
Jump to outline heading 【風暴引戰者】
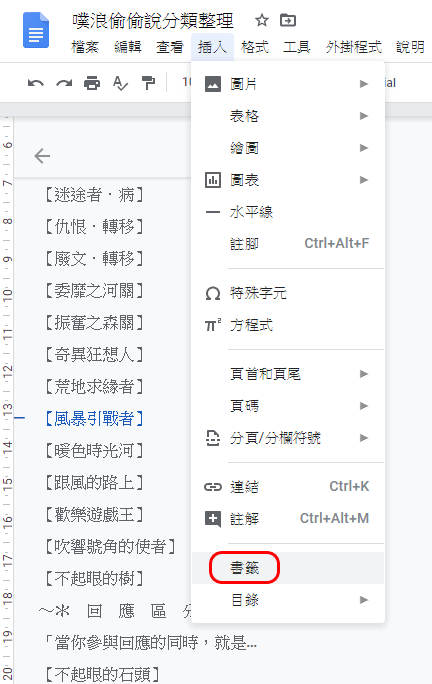94,418
